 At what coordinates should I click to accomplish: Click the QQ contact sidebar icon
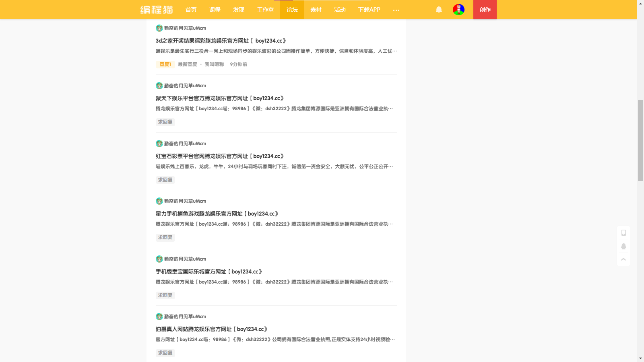(623, 246)
